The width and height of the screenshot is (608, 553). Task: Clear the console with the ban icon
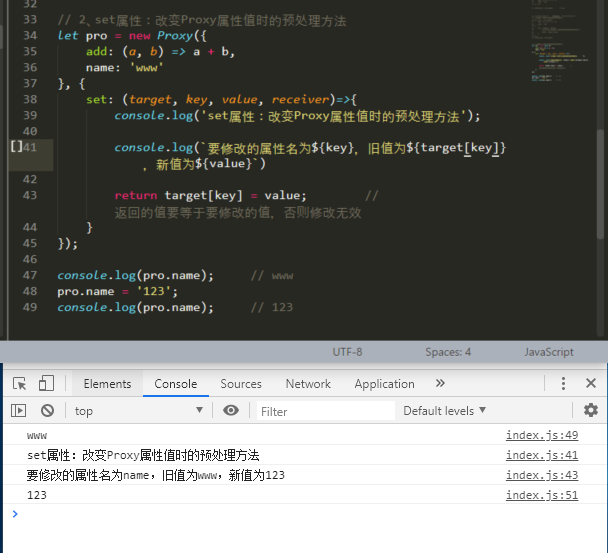[47, 410]
